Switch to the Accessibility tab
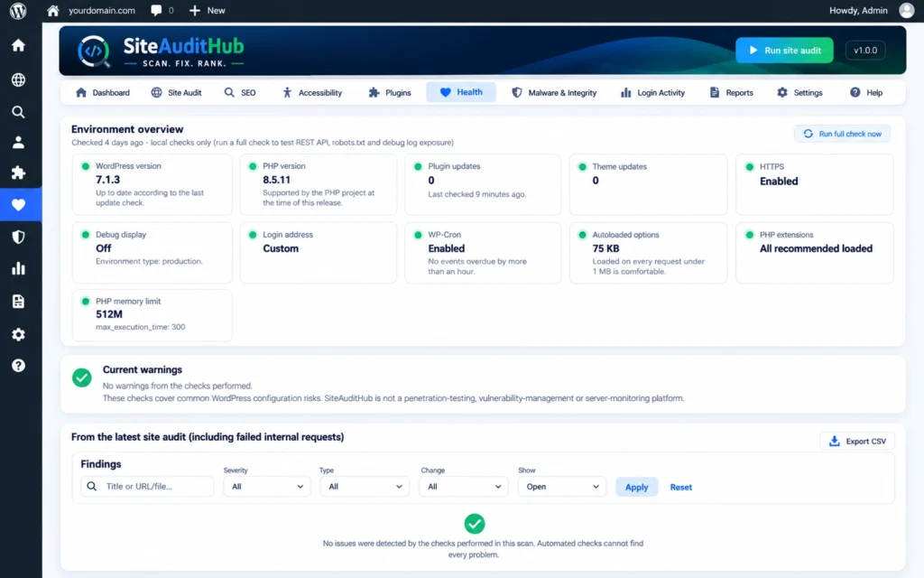Viewport: 924px width, 578px height. pyautogui.click(x=311, y=93)
